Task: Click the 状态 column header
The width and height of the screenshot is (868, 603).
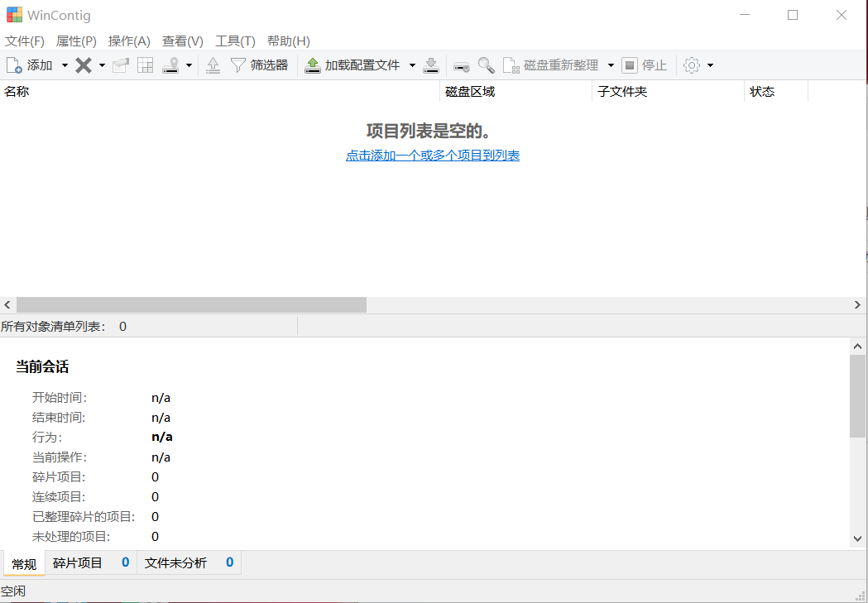Action: [776, 91]
